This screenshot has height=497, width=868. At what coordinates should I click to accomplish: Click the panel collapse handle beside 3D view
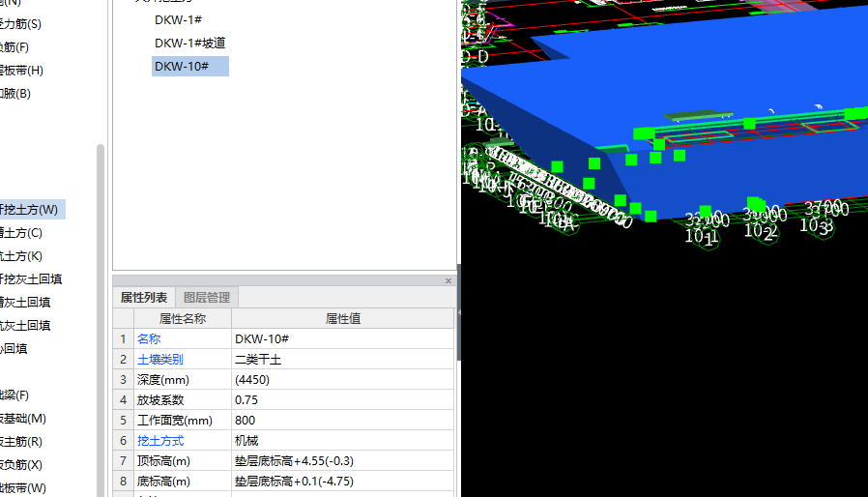pyautogui.click(x=459, y=312)
